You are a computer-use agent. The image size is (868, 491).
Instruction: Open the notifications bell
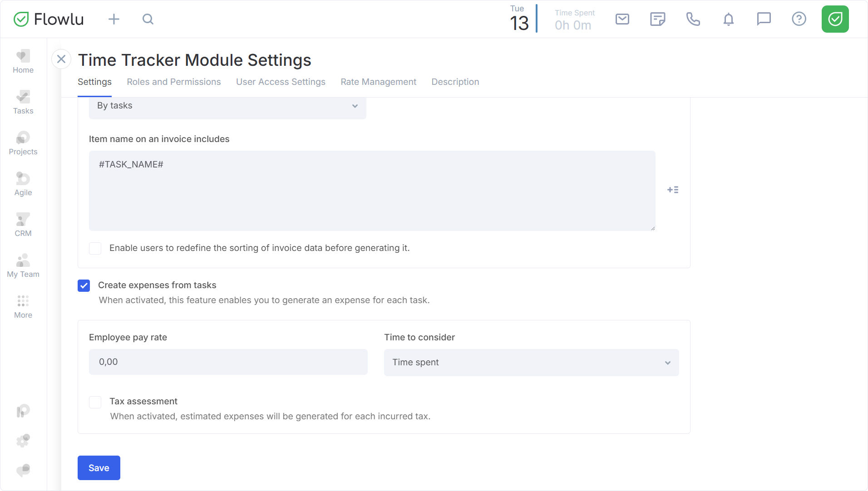click(728, 19)
